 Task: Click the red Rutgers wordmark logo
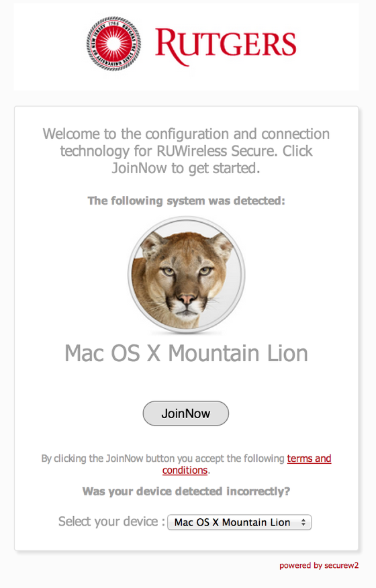coord(226,46)
